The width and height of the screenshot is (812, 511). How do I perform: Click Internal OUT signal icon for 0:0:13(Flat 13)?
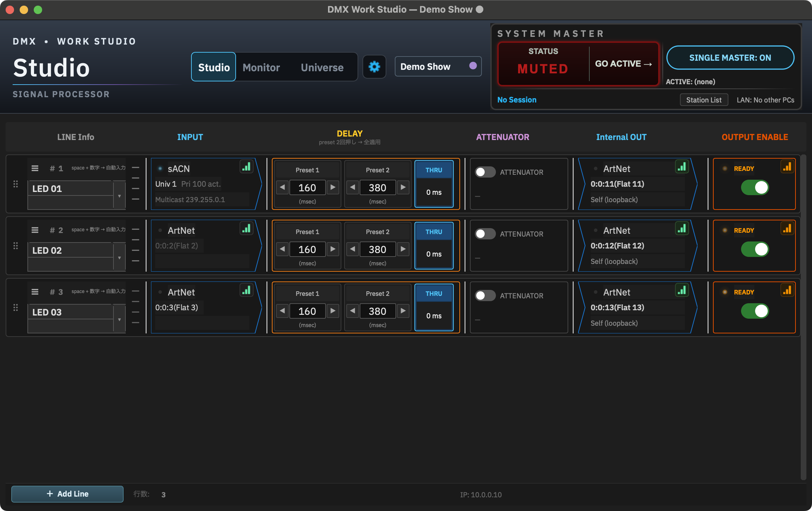click(682, 290)
